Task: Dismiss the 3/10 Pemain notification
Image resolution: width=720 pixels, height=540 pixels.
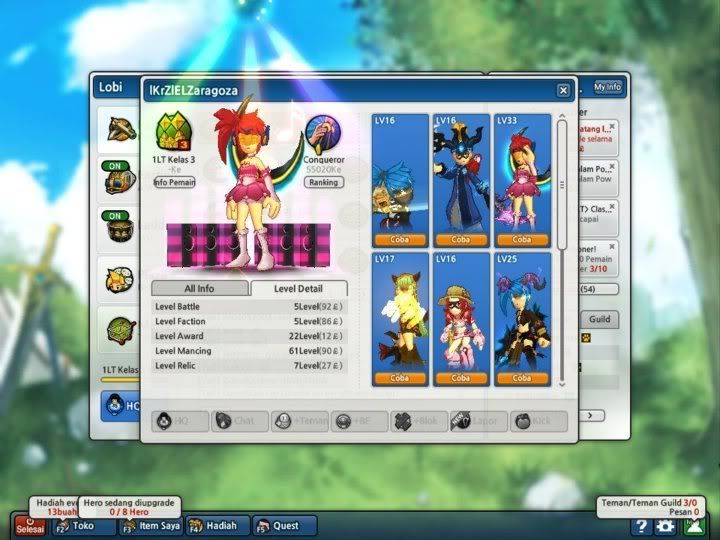Action: tap(612, 247)
